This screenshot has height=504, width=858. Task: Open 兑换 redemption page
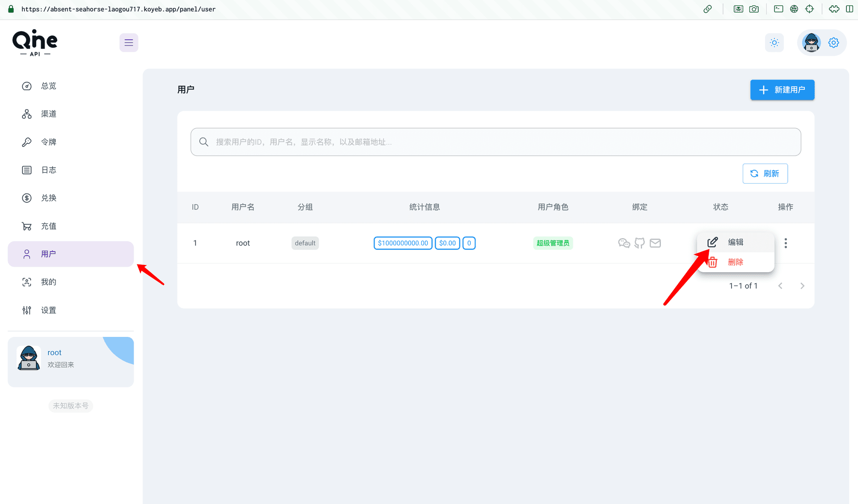pos(71,198)
